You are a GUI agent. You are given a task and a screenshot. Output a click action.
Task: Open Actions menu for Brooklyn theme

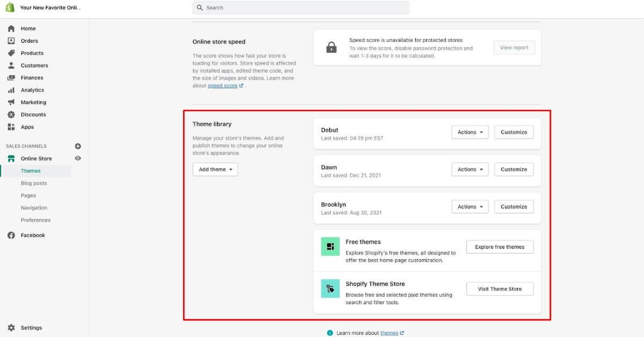tap(470, 207)
